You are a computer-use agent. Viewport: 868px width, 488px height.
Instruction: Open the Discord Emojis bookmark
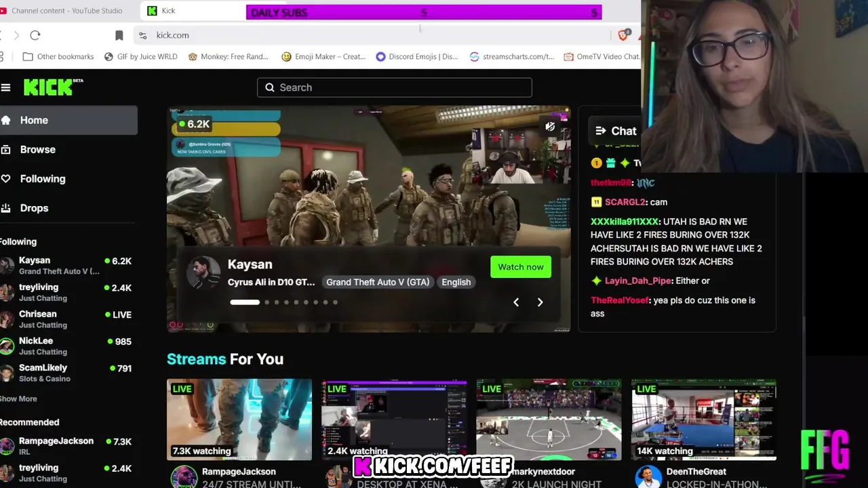click(x=417, y=57)
